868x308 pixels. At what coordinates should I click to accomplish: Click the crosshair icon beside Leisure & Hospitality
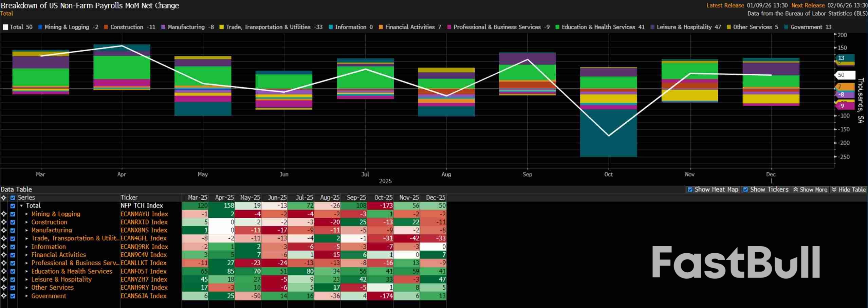(4, 279)
